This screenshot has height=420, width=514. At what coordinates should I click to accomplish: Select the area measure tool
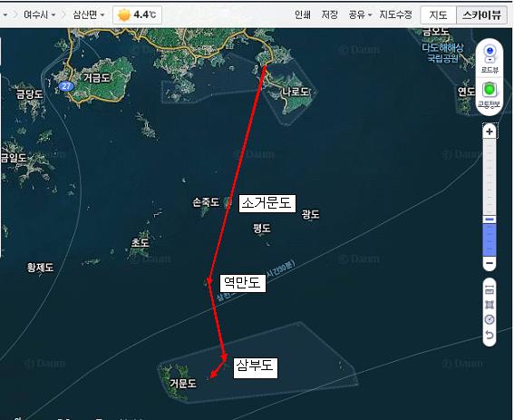coord(490,305)
